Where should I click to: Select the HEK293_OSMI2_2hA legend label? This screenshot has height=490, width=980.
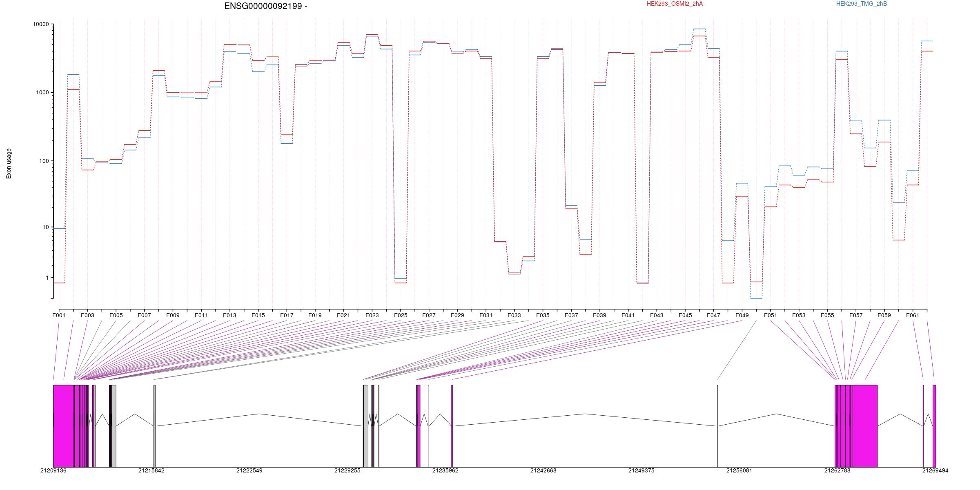coord(675,4)
